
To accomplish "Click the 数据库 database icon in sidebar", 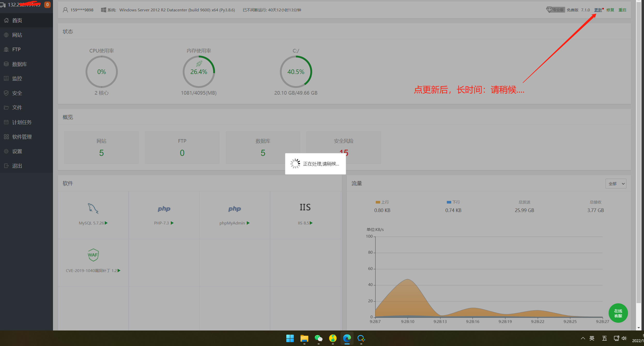I will click(6, 64).
